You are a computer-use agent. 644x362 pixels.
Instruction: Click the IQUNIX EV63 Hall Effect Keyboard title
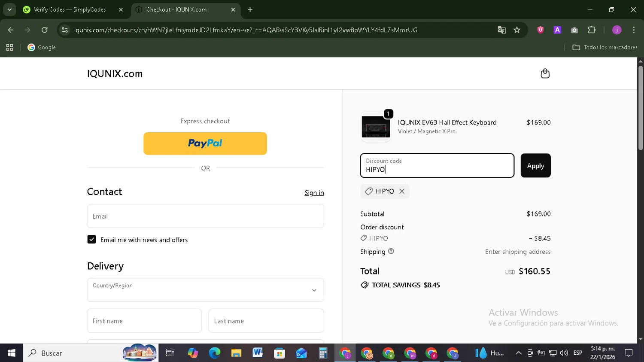pos(447,122)
